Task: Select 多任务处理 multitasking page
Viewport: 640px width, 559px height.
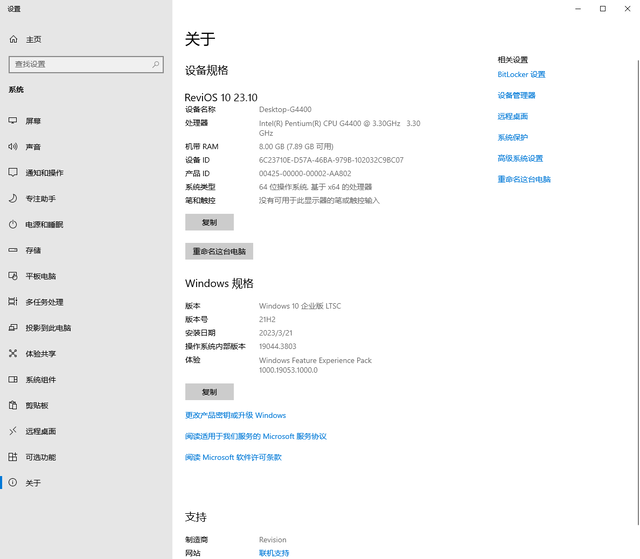Action: pos(44,302)
